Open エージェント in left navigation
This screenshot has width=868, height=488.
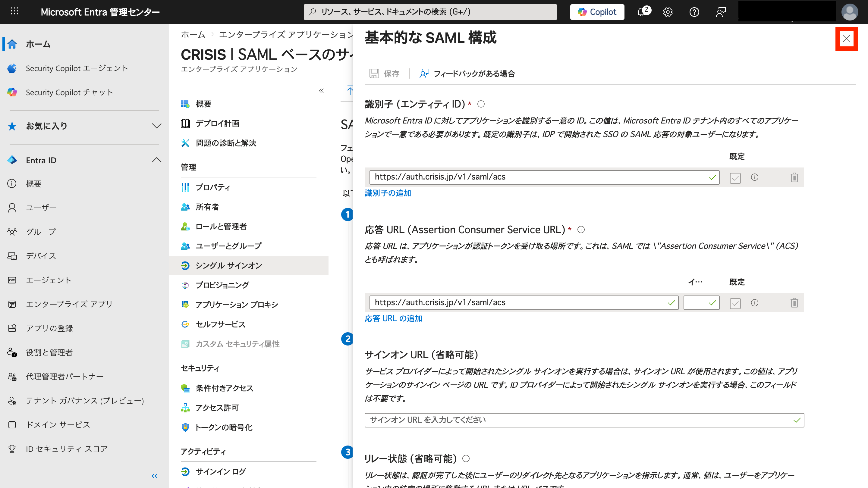click(x=84, y=280)
